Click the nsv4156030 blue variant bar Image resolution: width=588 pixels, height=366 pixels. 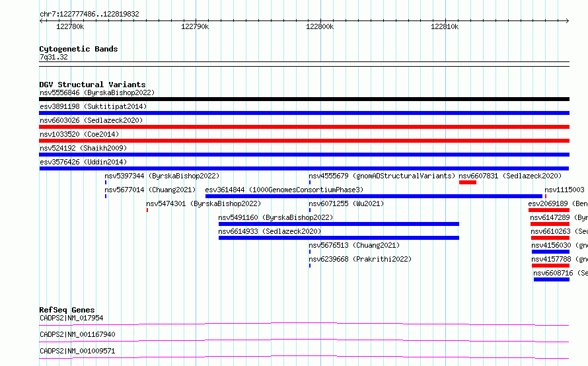[x=550, y=252]
